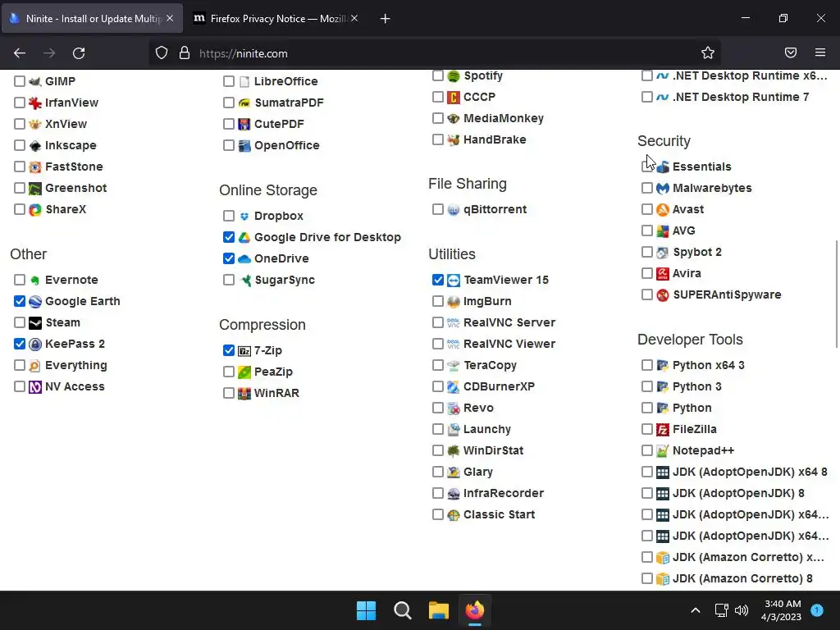The width and height of the screenshot is (840, 630).
Task: Check the LibreOffice checkbox
Action: 229,81
